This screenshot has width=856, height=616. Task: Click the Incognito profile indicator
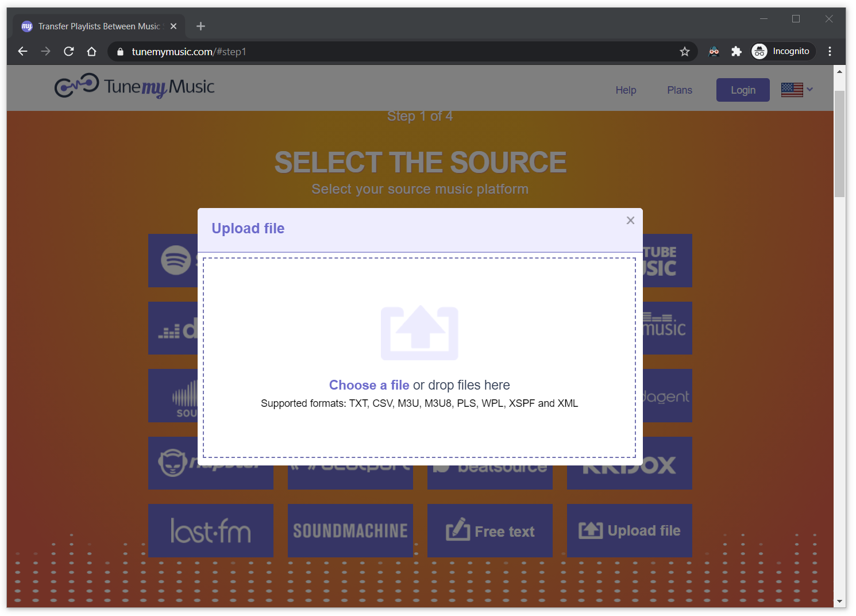pyautogui.click(x=784, y=51)
